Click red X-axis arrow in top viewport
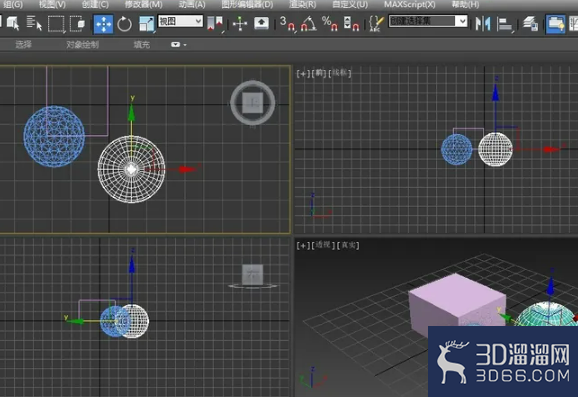578x397 pixels. pos(187,169)
